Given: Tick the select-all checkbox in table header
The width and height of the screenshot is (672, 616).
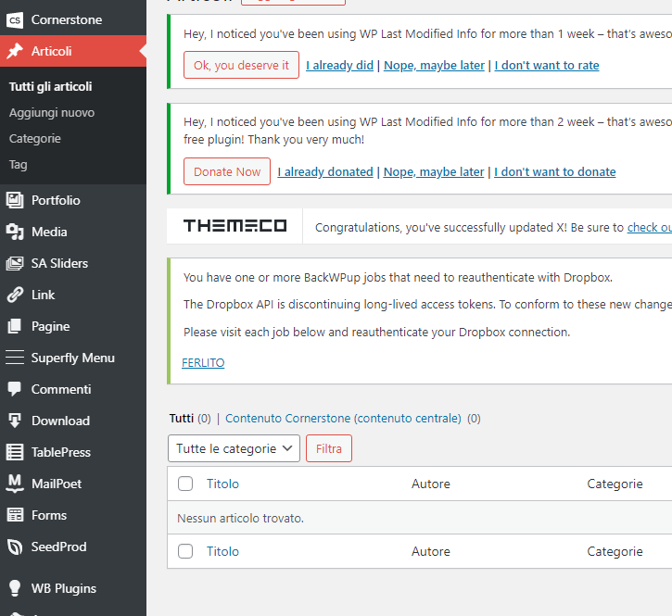Looking at the screenshot, I should [185, 484].
